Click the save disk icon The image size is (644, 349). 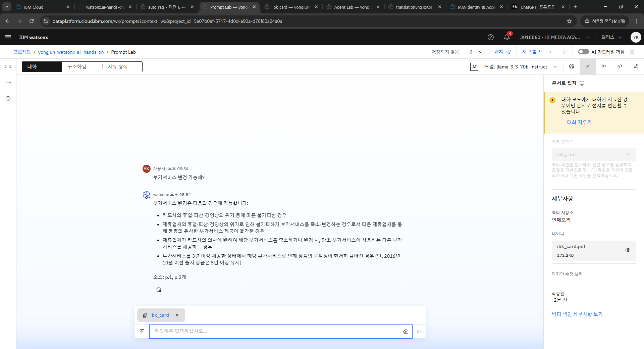click(470, 52)
